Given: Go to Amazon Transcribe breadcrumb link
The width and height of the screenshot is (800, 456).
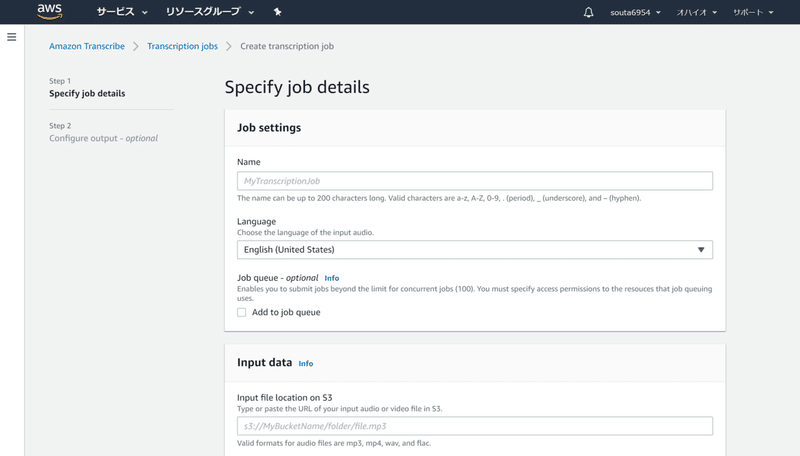Looking at the screenshot, I should (x=87, y=46).
